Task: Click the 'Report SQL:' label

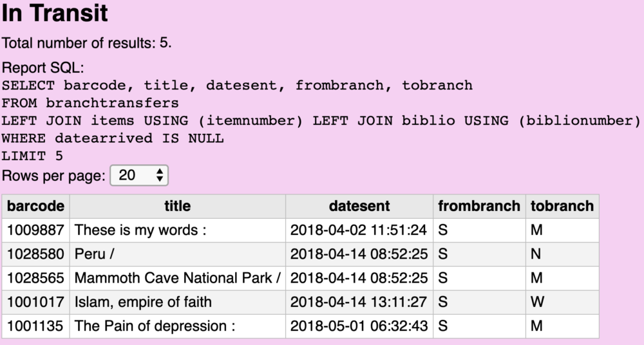Action: [x=43, y=68]
